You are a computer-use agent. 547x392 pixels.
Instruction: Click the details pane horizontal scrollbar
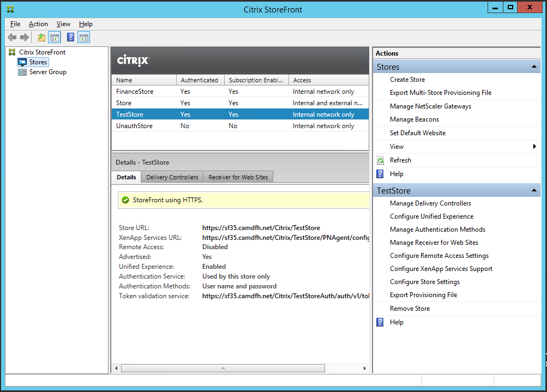tap(223, 369)
